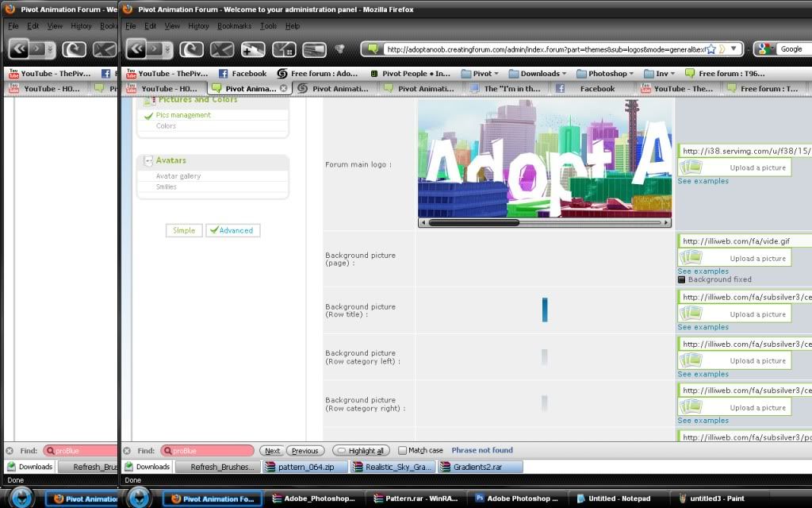Open Pics management in the sidebar
The width and height of the screenshot is (812, 508).
(183, 115)
